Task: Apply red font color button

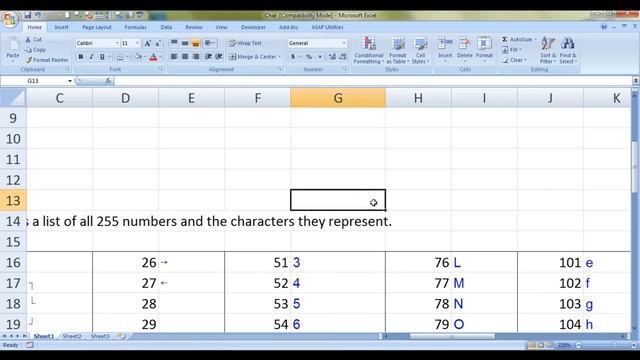Action: coord(153,57)
